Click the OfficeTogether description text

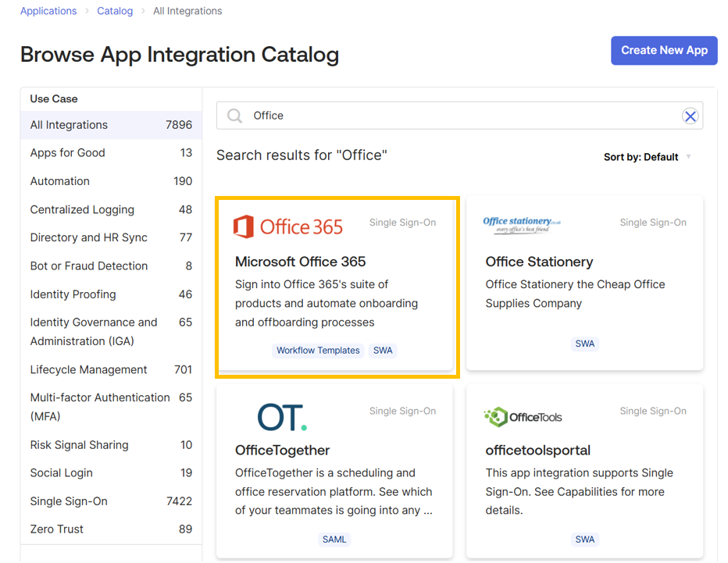[334, 491]
